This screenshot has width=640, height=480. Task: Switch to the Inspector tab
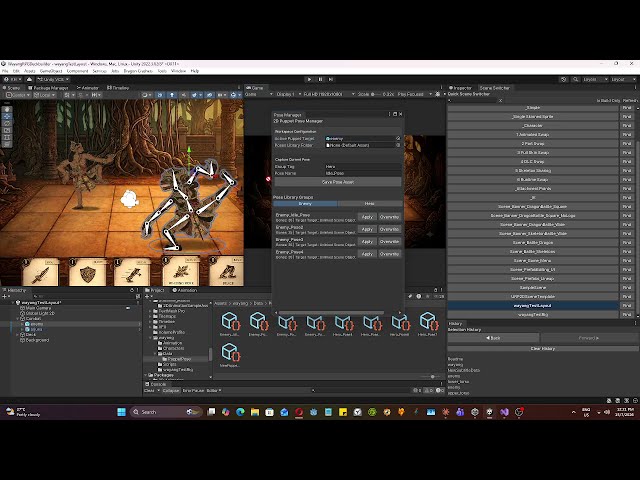[460, 88]
